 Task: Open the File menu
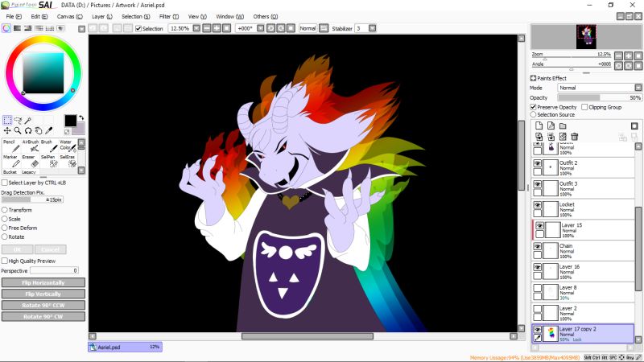tap(14, 16)
